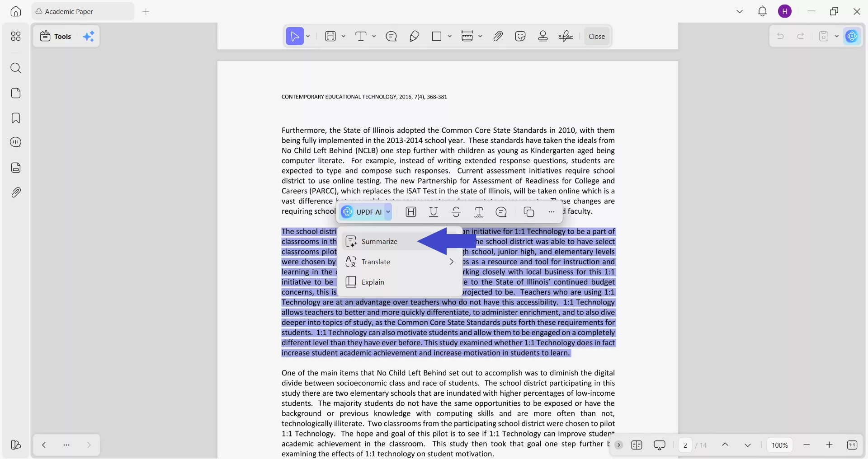Select the pencil drawing tool
Image resolution: width=868 pixels, height=459 pixels.
click(x=414, y=36)
